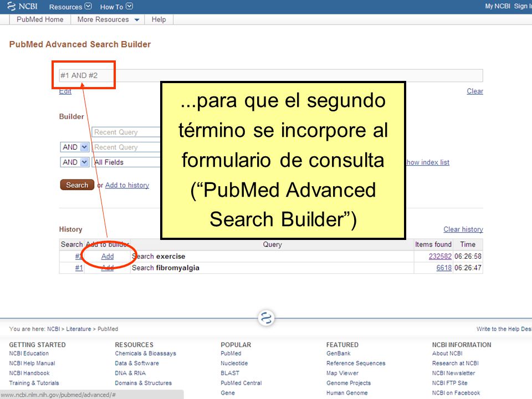Open Human Genome link
Image resolution: width=532 pixels, height=399 pixels.
(347, 392)
